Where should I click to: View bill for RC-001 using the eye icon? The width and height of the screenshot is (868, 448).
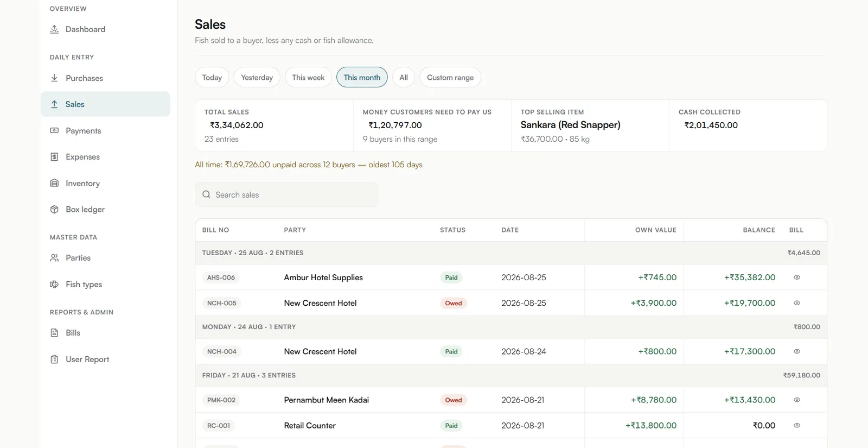point(797,426)
